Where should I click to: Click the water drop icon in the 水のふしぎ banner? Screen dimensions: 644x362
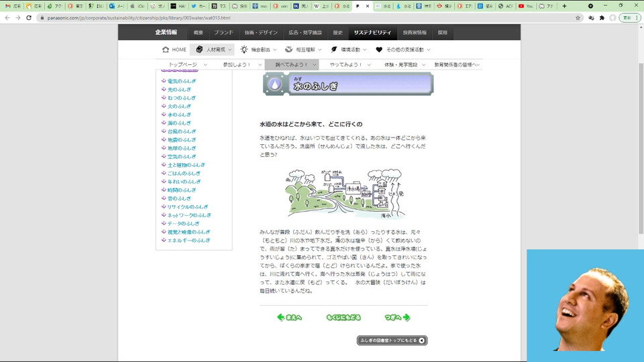point(274,84)
